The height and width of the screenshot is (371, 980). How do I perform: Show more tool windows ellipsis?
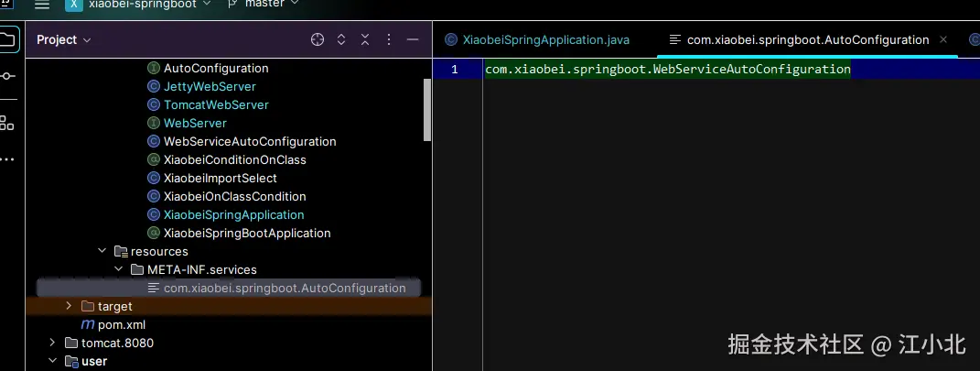(7, 159)
